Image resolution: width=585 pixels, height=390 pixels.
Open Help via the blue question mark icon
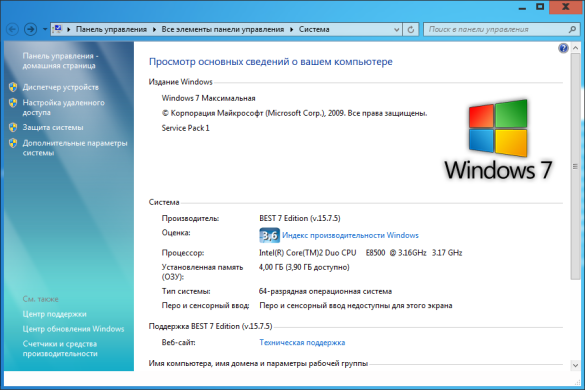point(563,48)
